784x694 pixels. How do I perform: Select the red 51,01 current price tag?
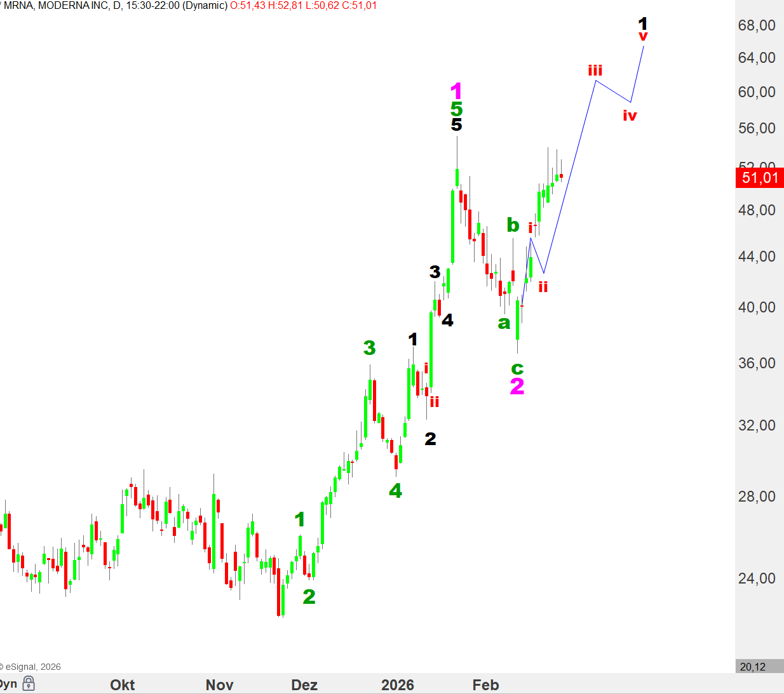759,178
